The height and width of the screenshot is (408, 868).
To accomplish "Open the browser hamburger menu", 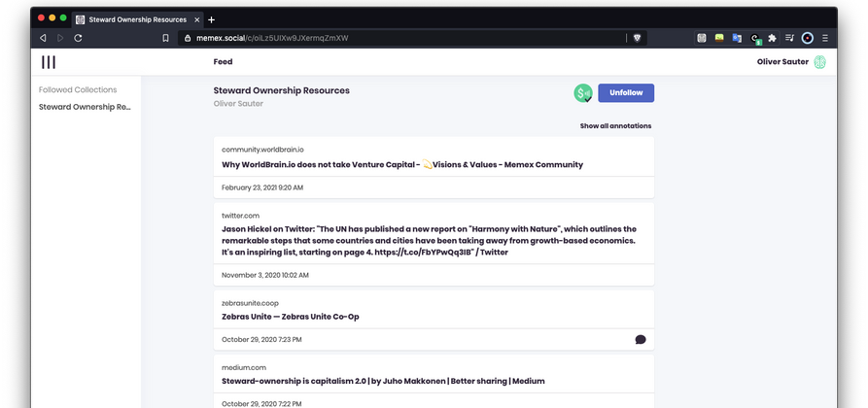I will pos(825,38).
